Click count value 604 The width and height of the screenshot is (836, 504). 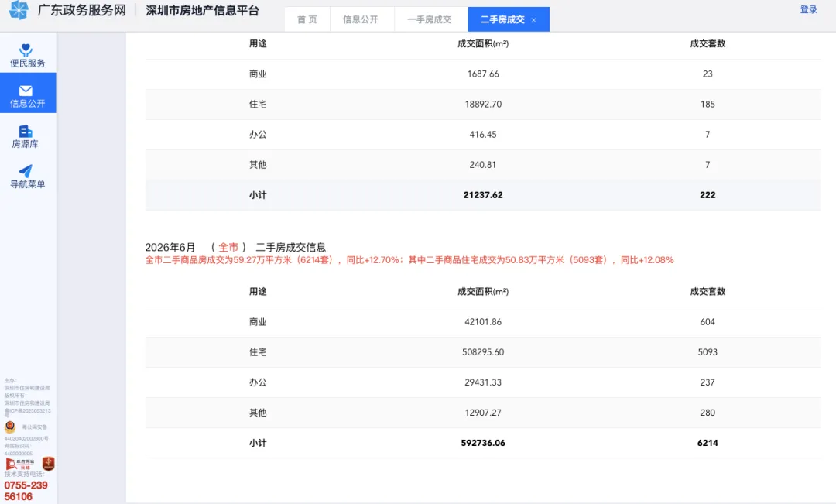point(708,322)
